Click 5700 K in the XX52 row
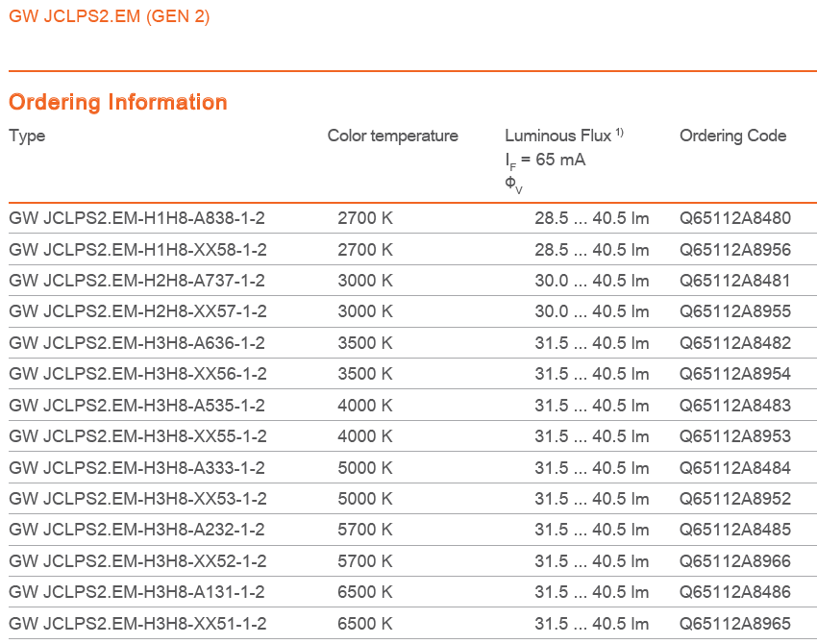Image resolution: width=817 pixels, height=644 pixels. [x=365, y=561]
